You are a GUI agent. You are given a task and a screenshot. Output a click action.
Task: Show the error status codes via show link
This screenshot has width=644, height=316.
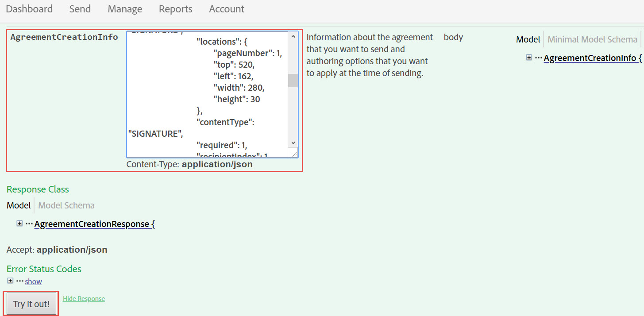[x=33, y=281]
